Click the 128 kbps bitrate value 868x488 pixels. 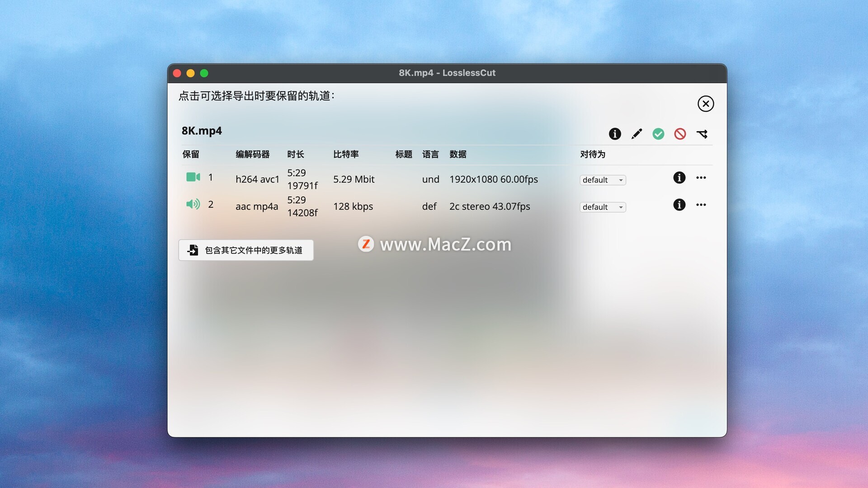click(x=353, y=206)
